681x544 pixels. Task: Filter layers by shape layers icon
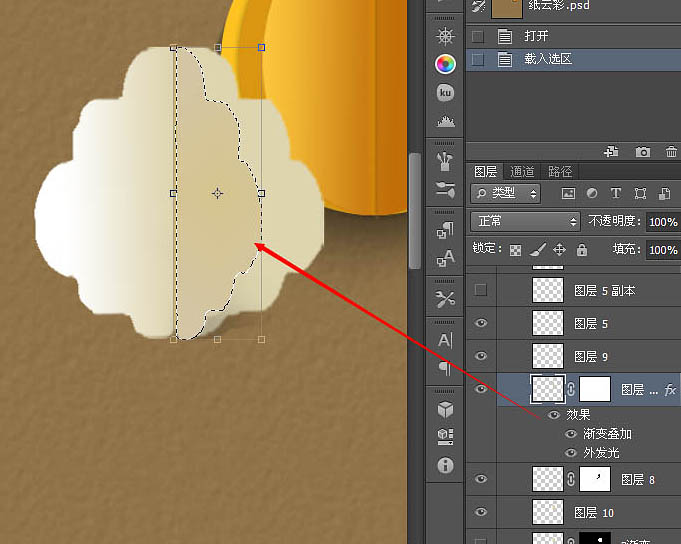[640, 193]
